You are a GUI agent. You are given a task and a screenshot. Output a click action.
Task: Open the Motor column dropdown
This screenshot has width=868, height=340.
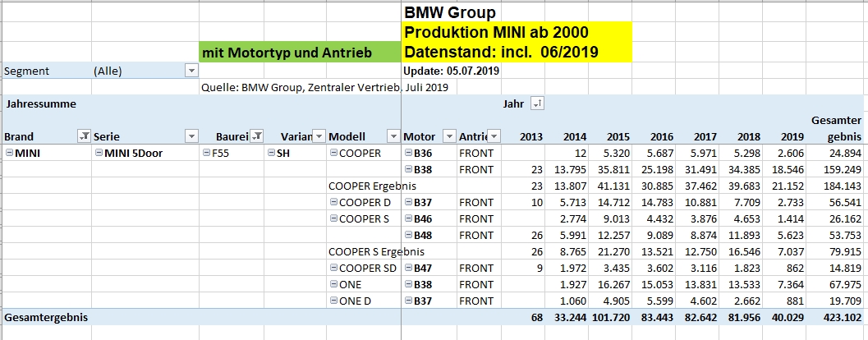[x=449, y=136]
